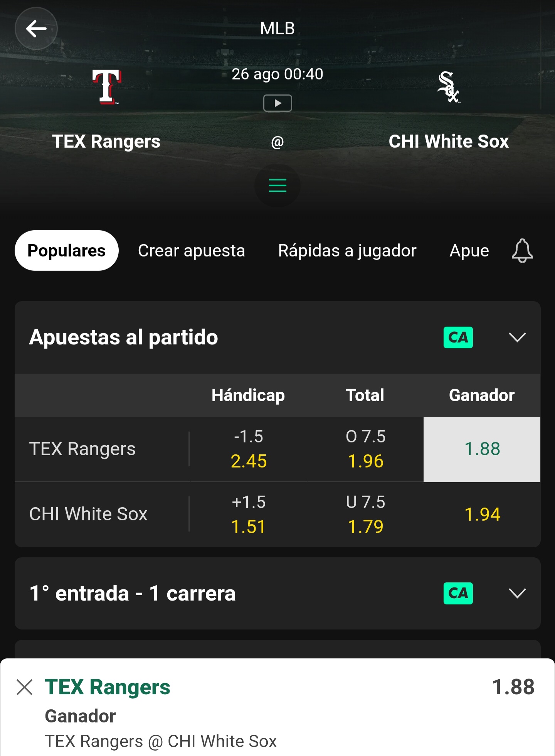Collapse the Apuestas al partido section

pyautogui.click(x=517, y=337)
